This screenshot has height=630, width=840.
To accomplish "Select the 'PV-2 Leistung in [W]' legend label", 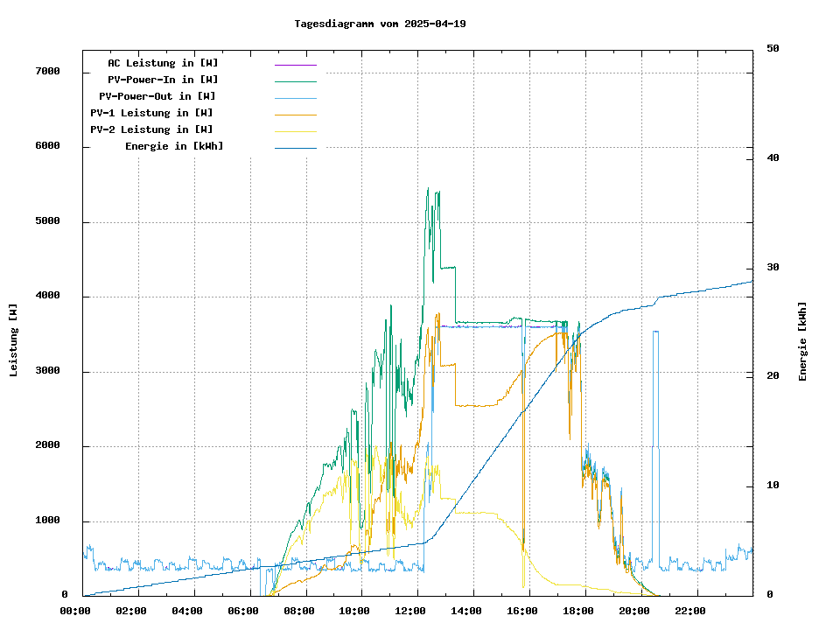I will click(151, 129).
